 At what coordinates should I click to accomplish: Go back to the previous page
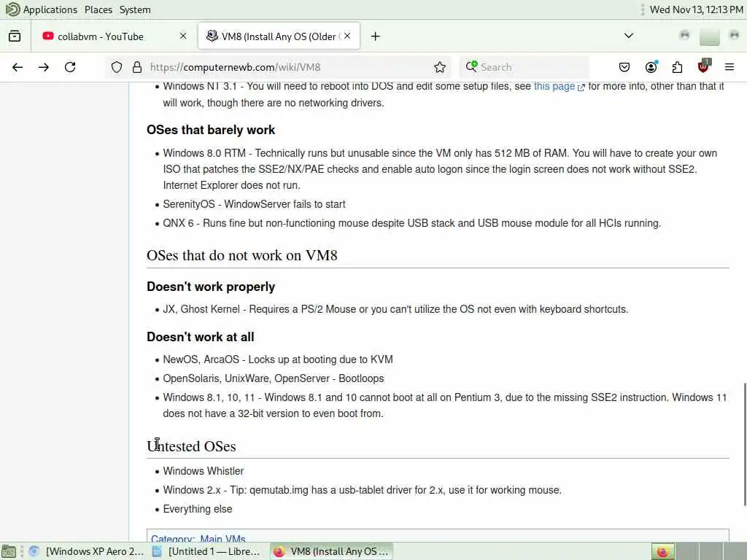pos(18,67)
